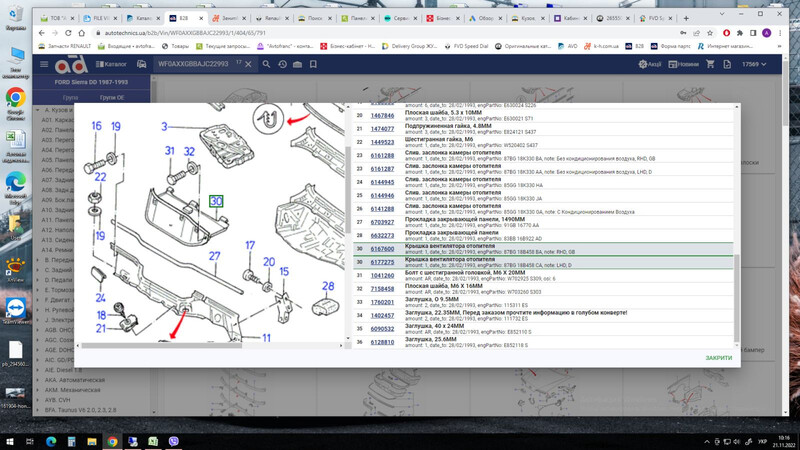Image resolution: width=800 pixels, height=450 pixels.
Task: Click the search magnifier icon in the header
Action: coord(266,64)
